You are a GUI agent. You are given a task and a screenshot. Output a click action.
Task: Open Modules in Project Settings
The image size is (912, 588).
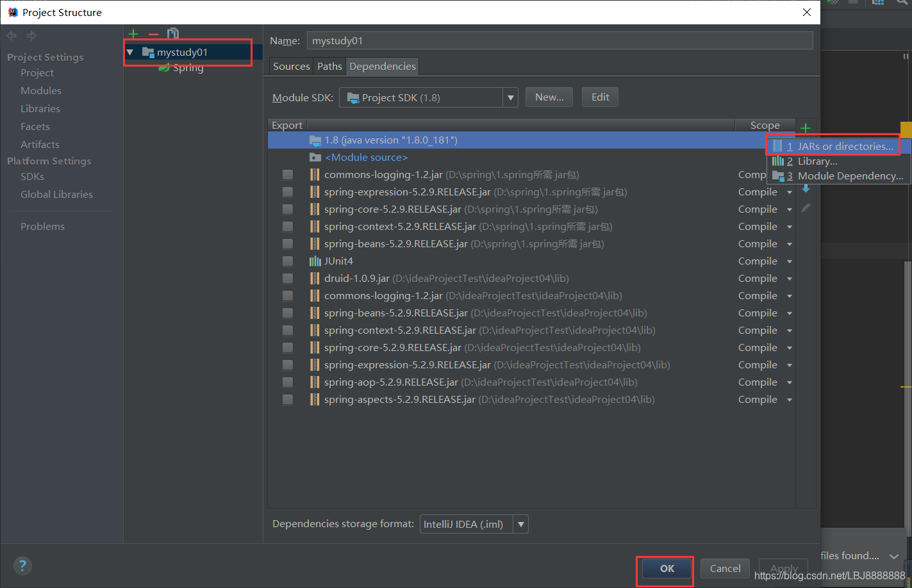tap(41, 91)
